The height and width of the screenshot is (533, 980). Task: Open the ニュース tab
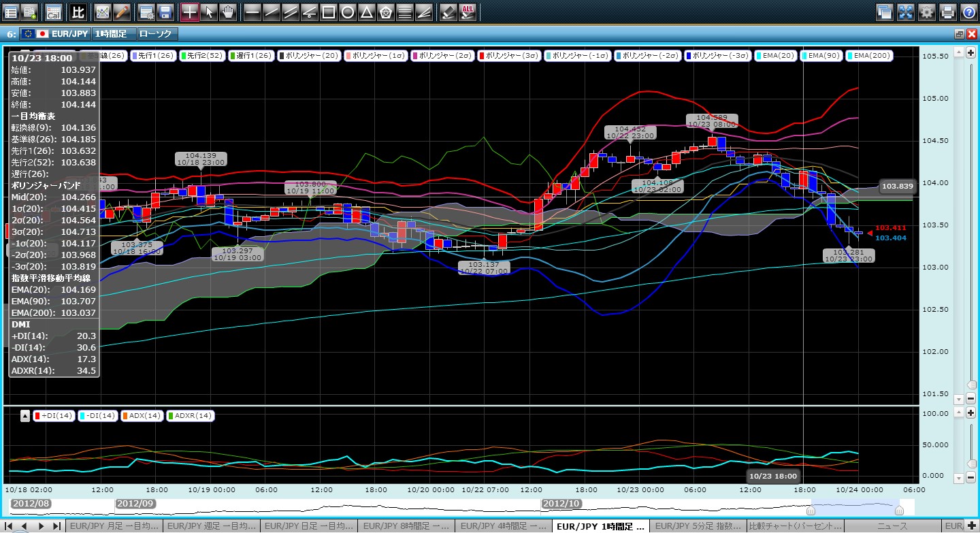pyautogui.click(x=894, y=526)
